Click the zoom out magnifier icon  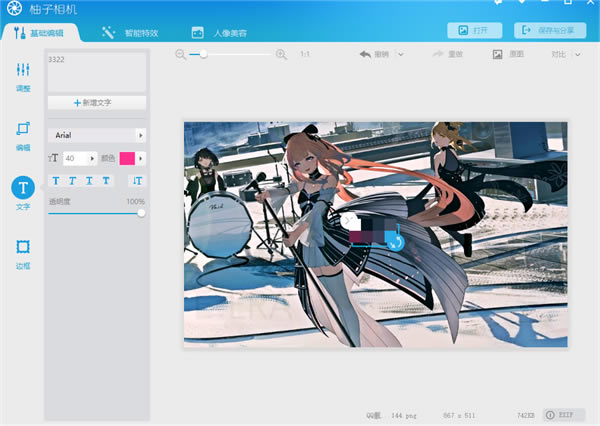180,54
